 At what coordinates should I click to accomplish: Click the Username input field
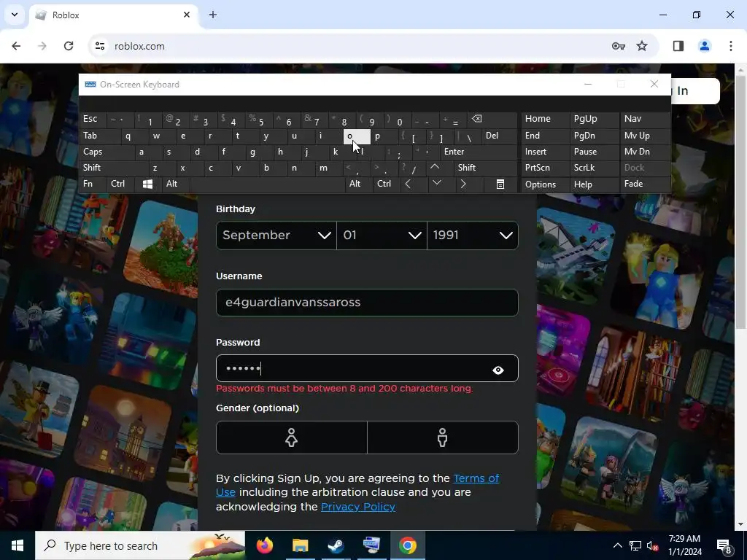click(367, 303)
